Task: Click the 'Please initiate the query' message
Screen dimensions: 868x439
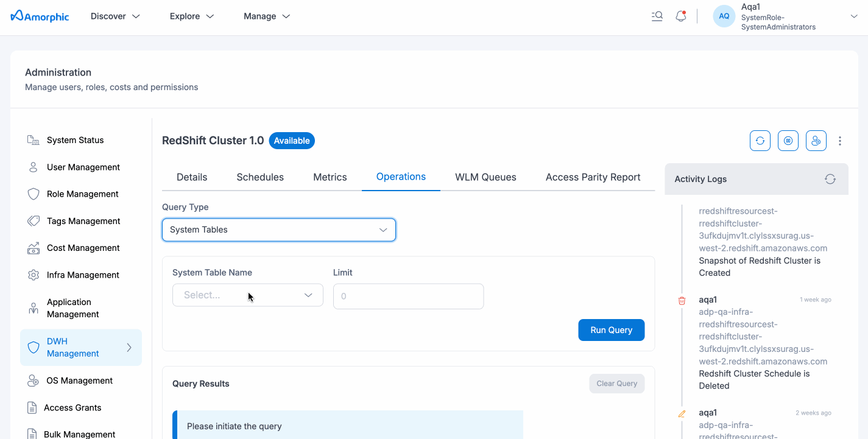Action: tap(235, 426)
